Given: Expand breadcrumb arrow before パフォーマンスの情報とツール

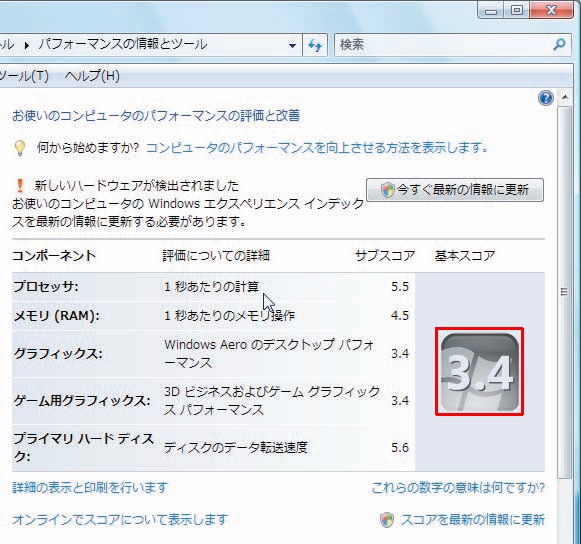Looking at the screenshot, I should (x=26, y=45).
